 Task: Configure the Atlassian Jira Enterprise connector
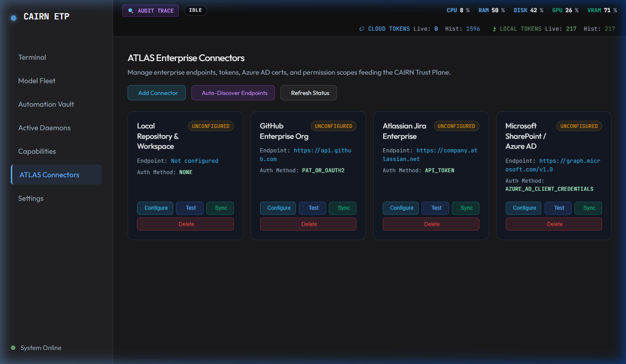401,208
